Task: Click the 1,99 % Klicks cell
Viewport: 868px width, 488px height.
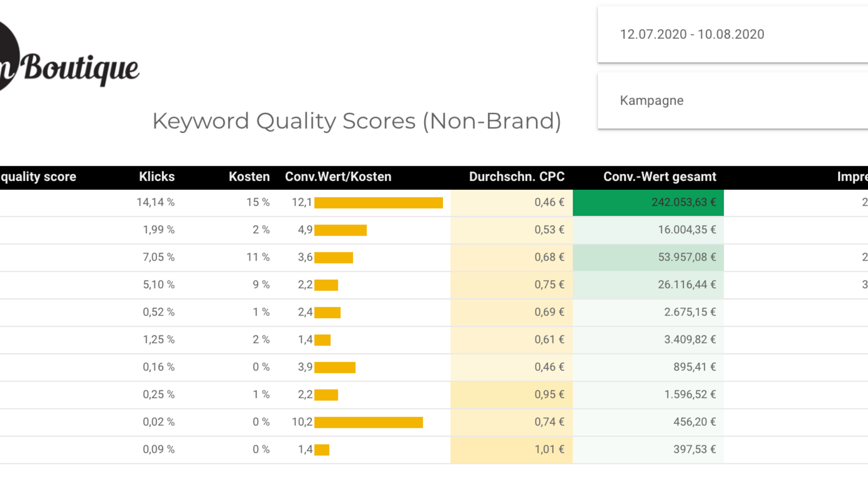Action: point(159,230)
